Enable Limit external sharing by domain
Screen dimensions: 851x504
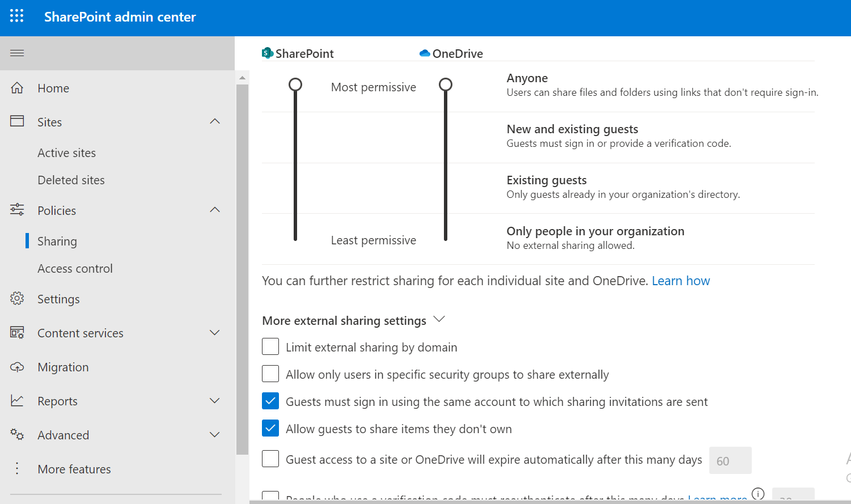[270, 346]
